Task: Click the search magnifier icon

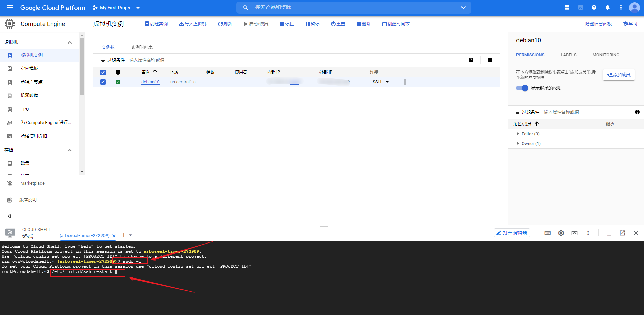Action: tap(246, 7)
